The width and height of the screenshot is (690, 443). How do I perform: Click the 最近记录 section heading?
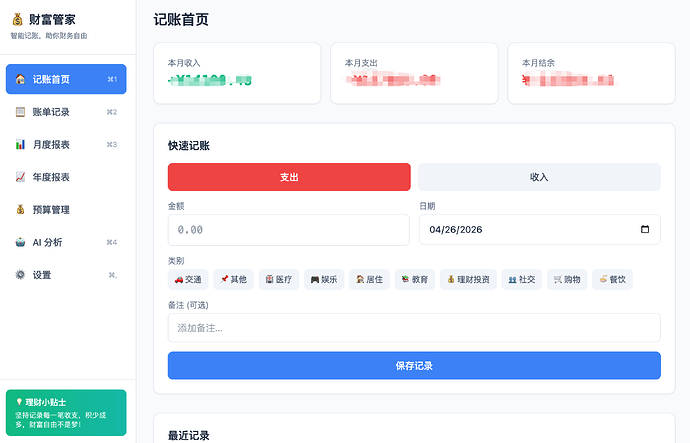click(189, 436)
